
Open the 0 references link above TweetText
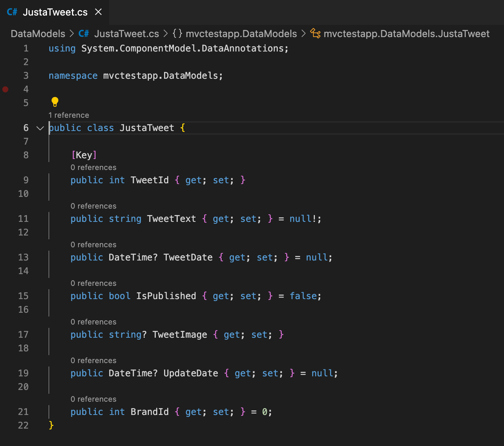pyautogui.click(x=94, y=206)
